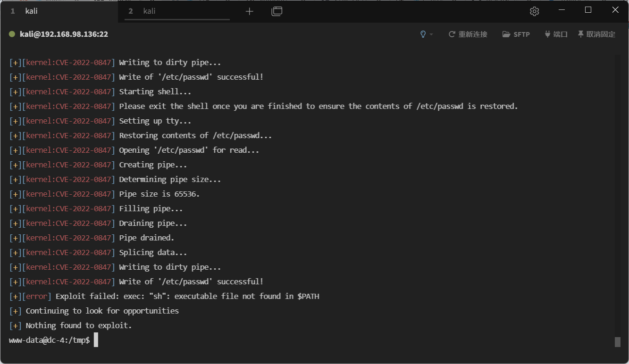
Task: Close the terminal window
Action: click(x=615, y=10)
